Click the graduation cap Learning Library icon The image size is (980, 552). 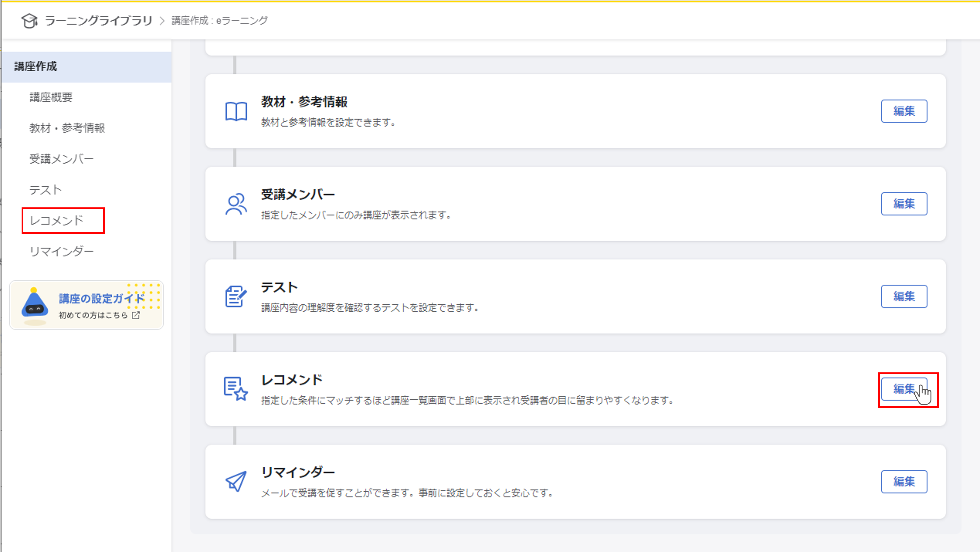coord(29,20)
